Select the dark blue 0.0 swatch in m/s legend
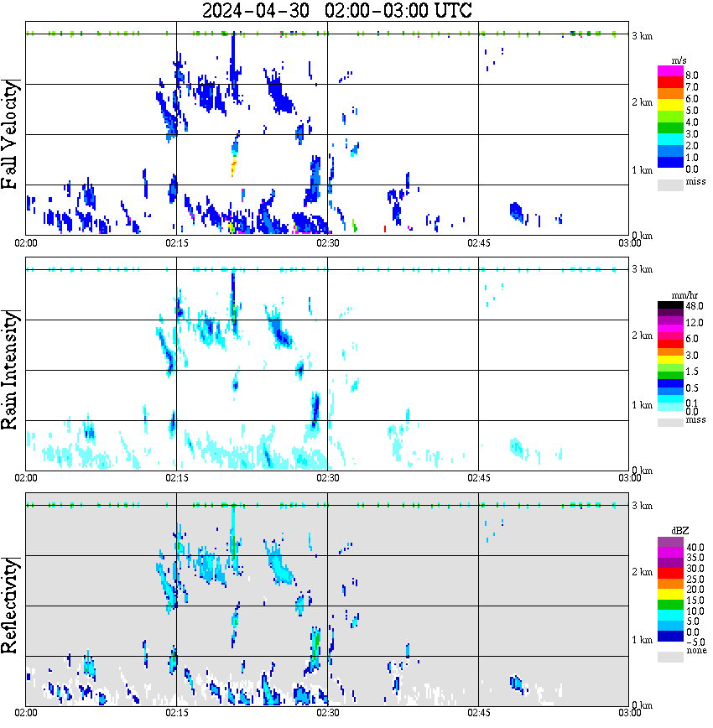The width and height of the screenshot is (713, 728). (670, 163)
